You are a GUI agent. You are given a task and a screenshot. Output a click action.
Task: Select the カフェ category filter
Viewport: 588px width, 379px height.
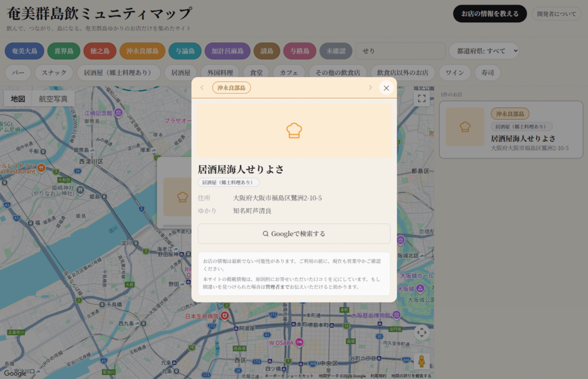pos(289,73)
